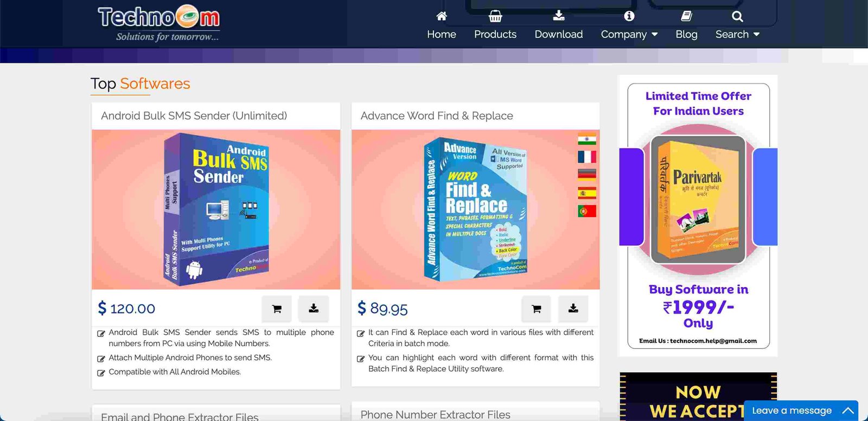Click the TechnoCom logo
Screen dimensions: 868x421
[x=158, y=24]
